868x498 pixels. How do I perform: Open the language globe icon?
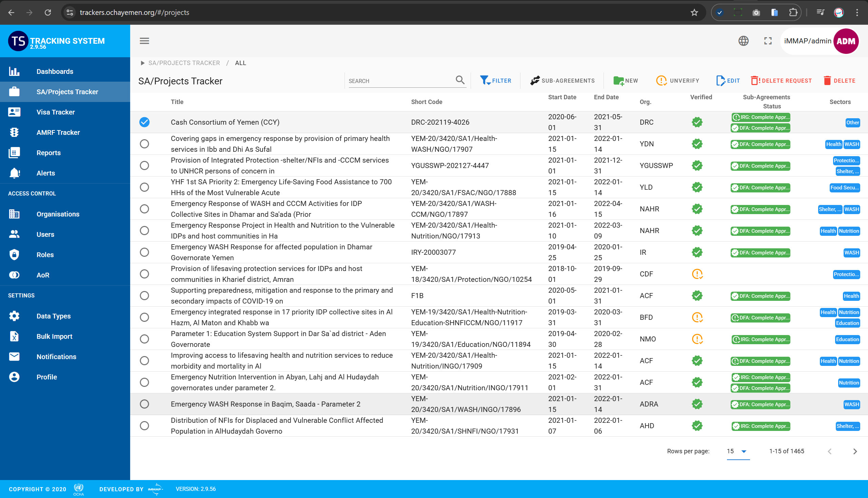pyautogui.click(x=743, y=41)
